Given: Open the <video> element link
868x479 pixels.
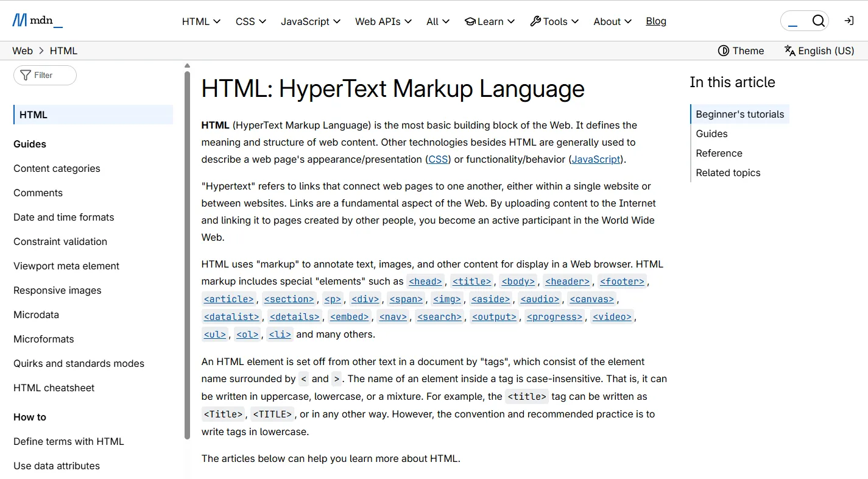Looking at the screenshot, I should point(612,316).
